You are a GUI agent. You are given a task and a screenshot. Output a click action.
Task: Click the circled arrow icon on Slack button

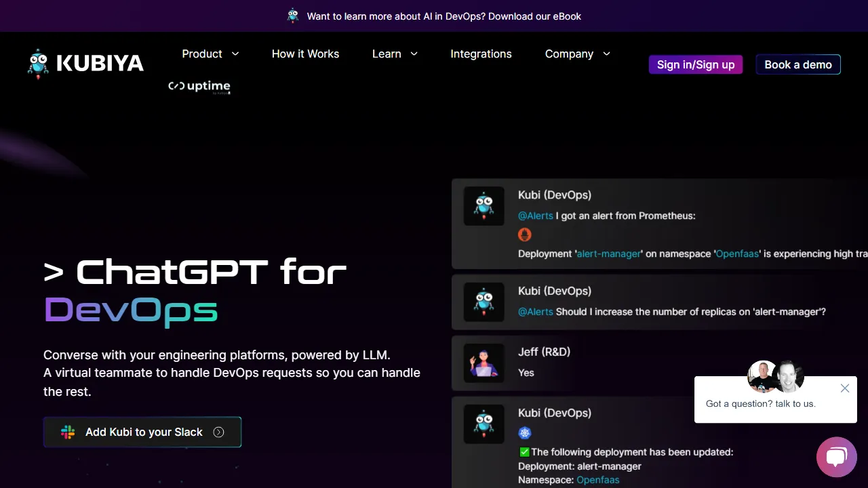pyautogui.click(x=218, y=432)
